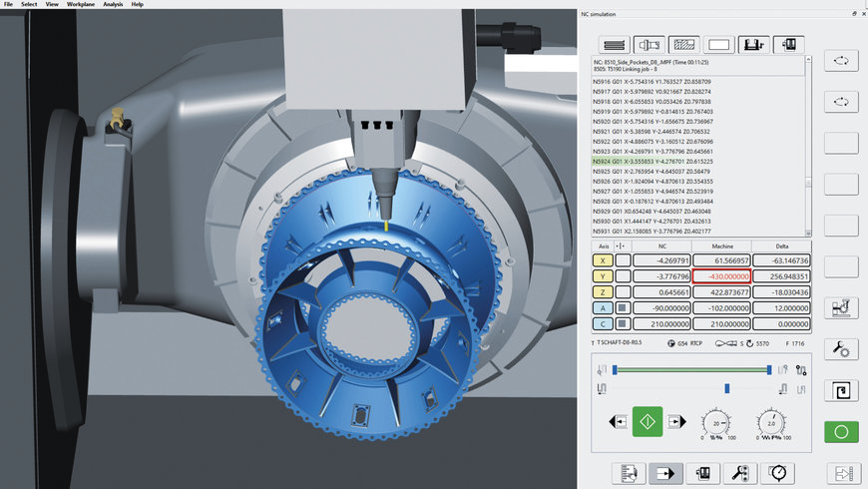868x489 pixels.
Task: Click the blue position slider handle
Action: click(727, 389)
